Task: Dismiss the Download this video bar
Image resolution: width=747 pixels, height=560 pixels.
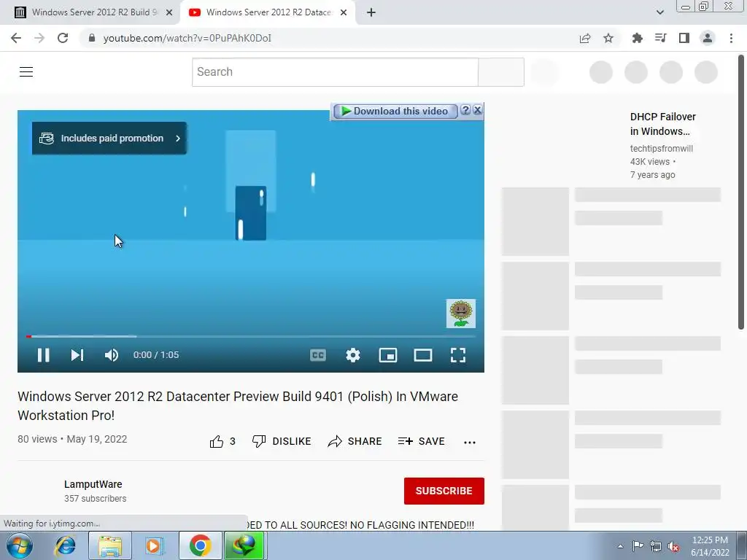Action: [x=477, y=111]
